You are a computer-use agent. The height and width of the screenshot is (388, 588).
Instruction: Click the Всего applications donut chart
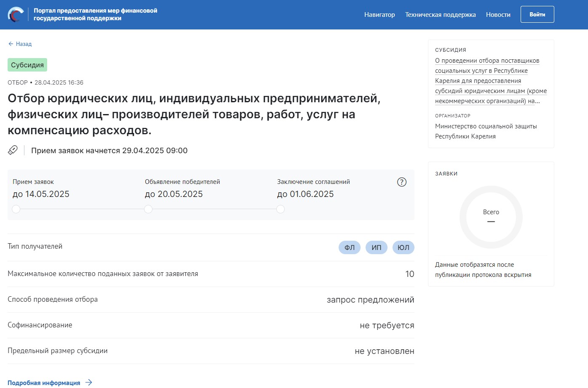coord(491,217)
